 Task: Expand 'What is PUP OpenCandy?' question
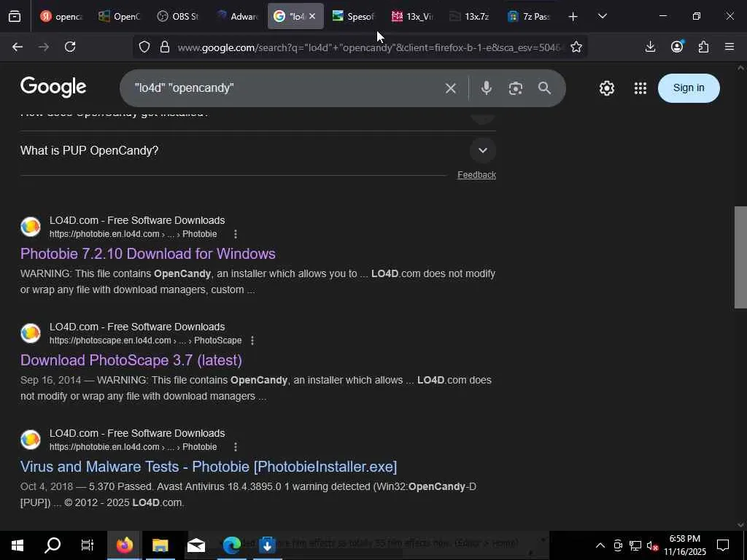pyautogui.click(x=483, y=150)
